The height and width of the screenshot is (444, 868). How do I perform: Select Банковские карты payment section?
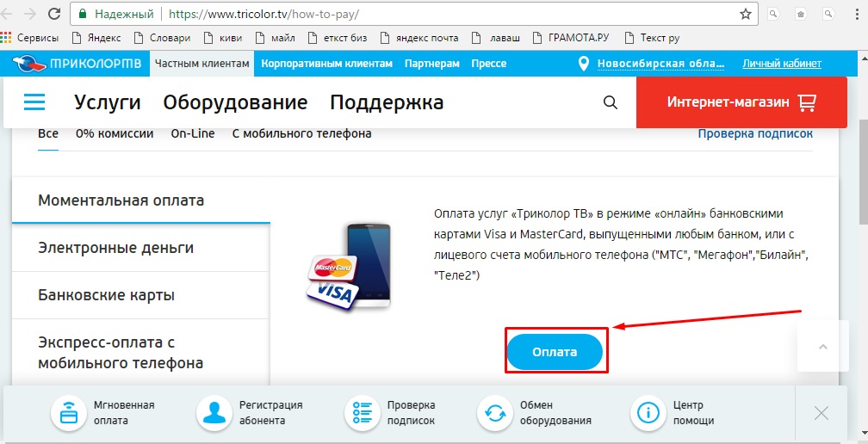pyautogui.click(x=106, y=295)
